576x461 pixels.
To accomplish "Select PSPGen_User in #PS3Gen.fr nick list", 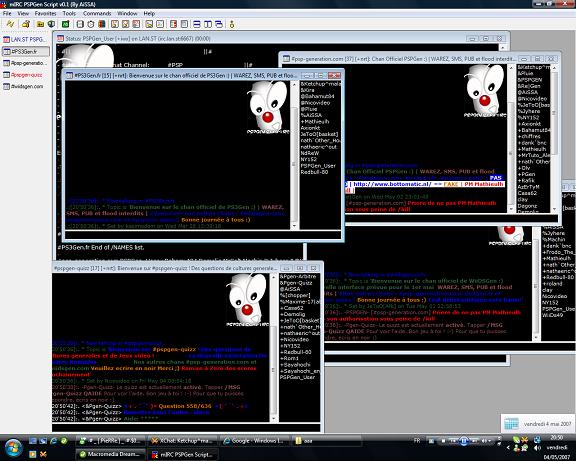I will [x=318, y=165].
